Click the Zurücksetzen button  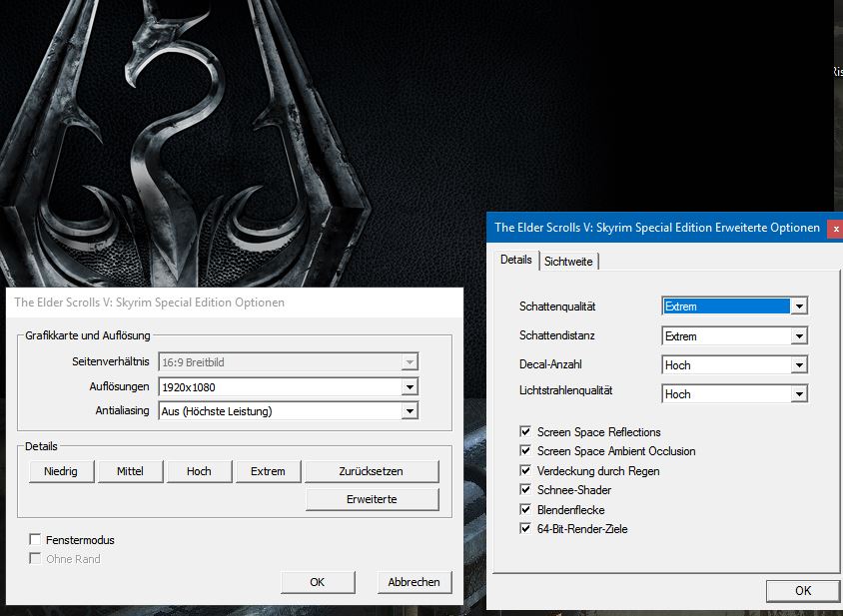point(372,471)
